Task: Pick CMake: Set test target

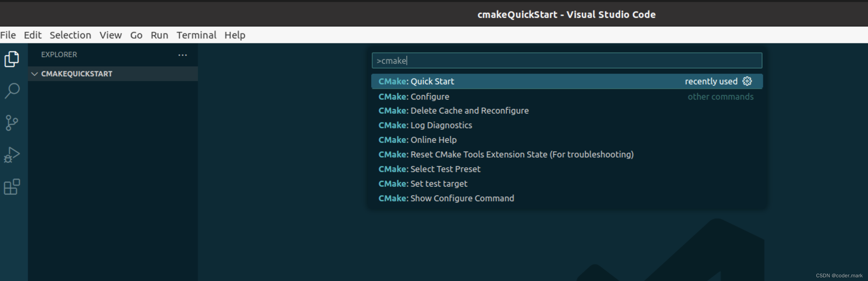Action: (567, 184)
